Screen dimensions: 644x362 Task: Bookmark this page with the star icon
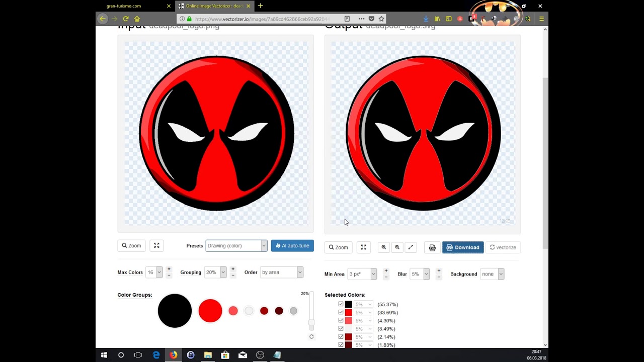[x=381, y=19]
